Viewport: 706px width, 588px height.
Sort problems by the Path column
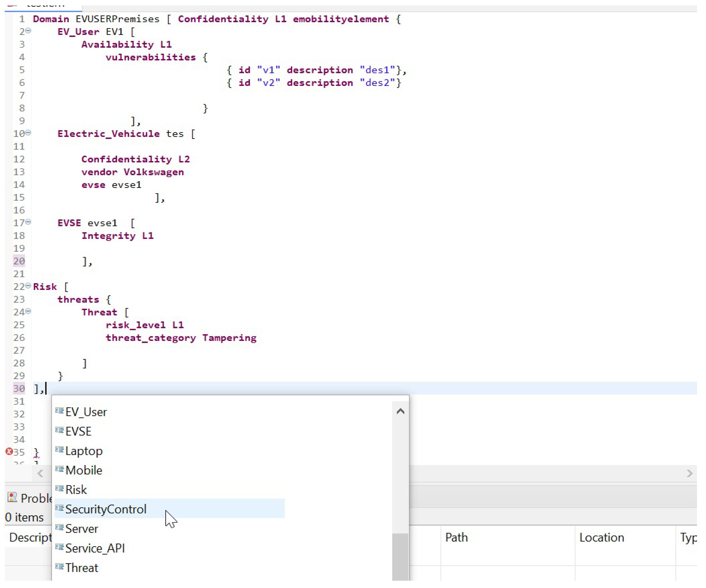coord(456,537)
